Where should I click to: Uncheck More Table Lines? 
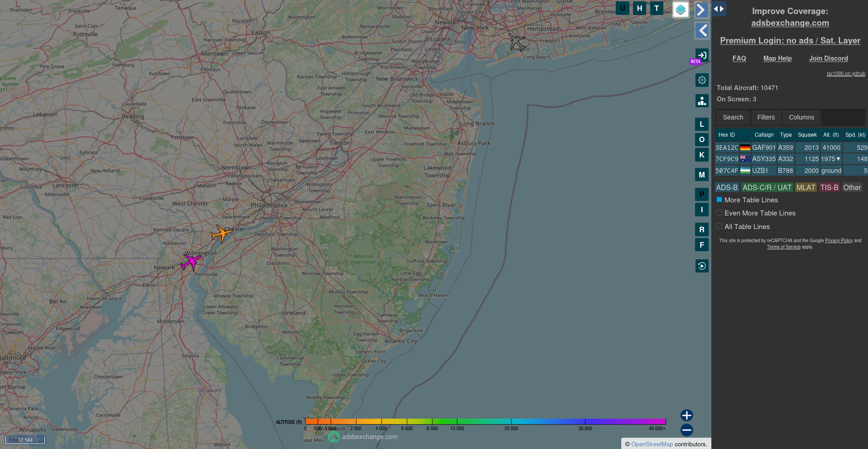(719, 200)
